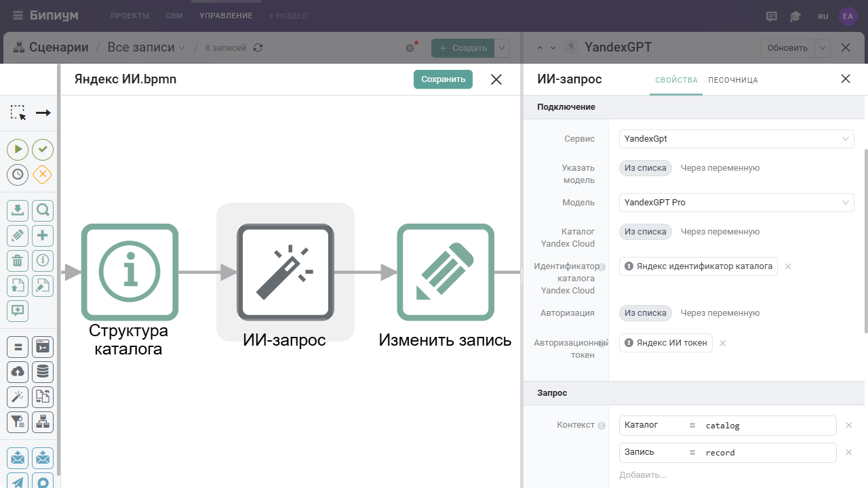The image size is (868, 488).
Task: Click the catalog context value field
Action: pos(768,426)
